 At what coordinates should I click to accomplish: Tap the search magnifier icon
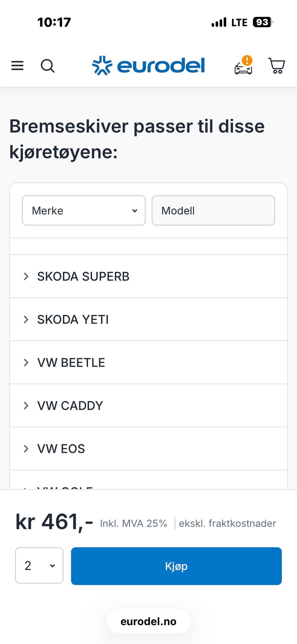point(48,66)
